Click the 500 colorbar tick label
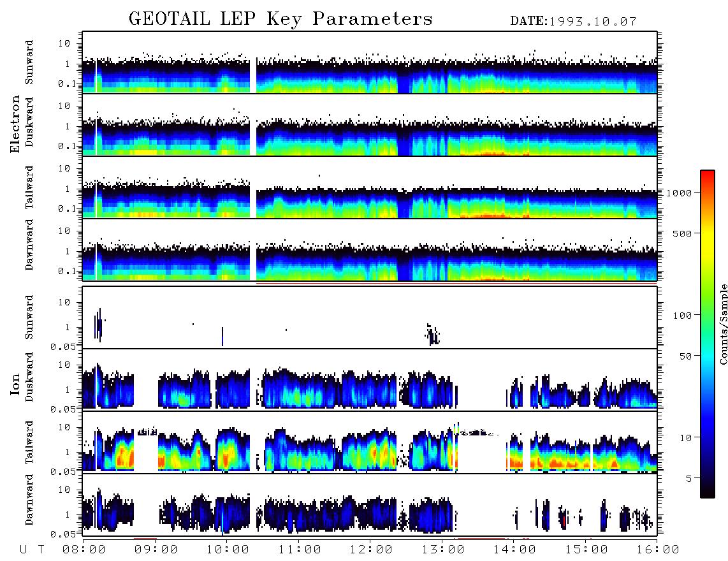This screenshot has height=561, width=728. click(683, 233)
